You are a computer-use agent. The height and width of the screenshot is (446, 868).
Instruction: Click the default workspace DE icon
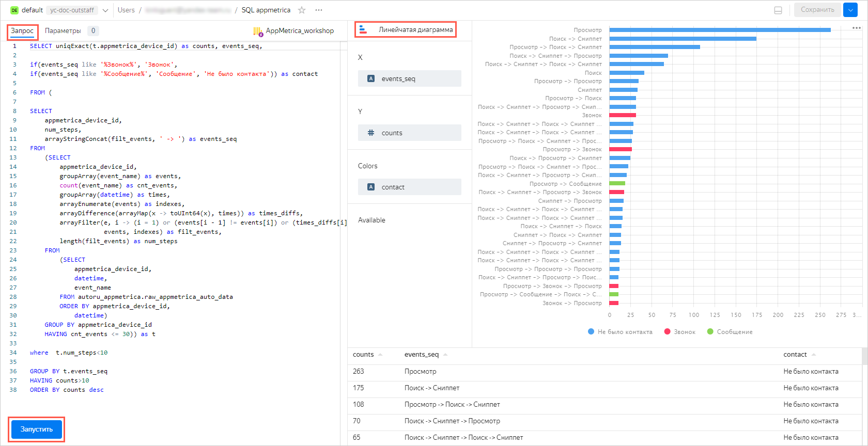click(14, 10)
